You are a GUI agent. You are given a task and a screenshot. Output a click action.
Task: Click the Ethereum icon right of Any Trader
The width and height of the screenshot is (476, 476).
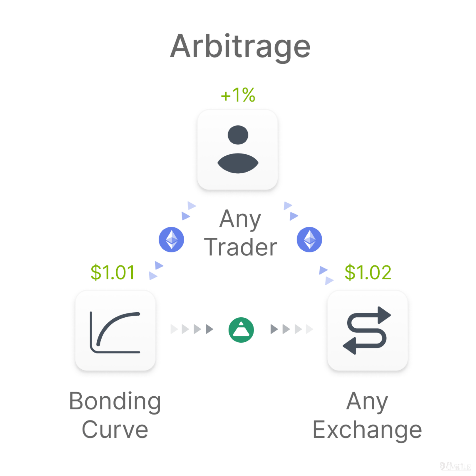309,239
